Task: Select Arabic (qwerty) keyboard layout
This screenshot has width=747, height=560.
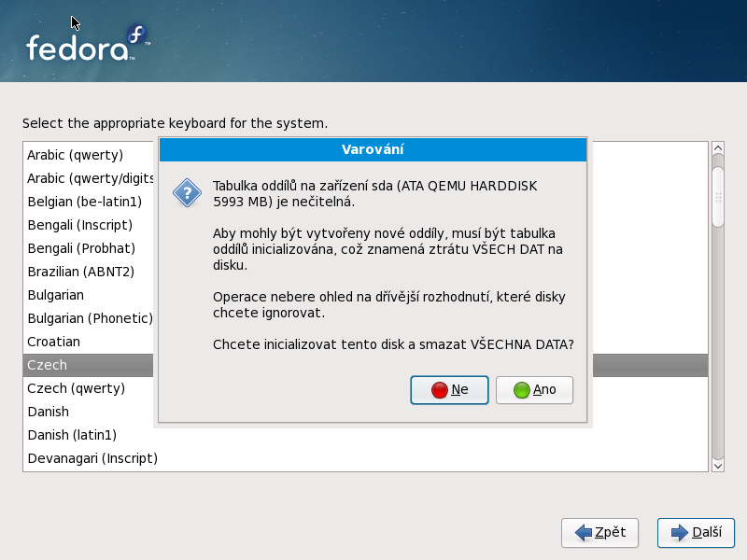Action: 75,155
